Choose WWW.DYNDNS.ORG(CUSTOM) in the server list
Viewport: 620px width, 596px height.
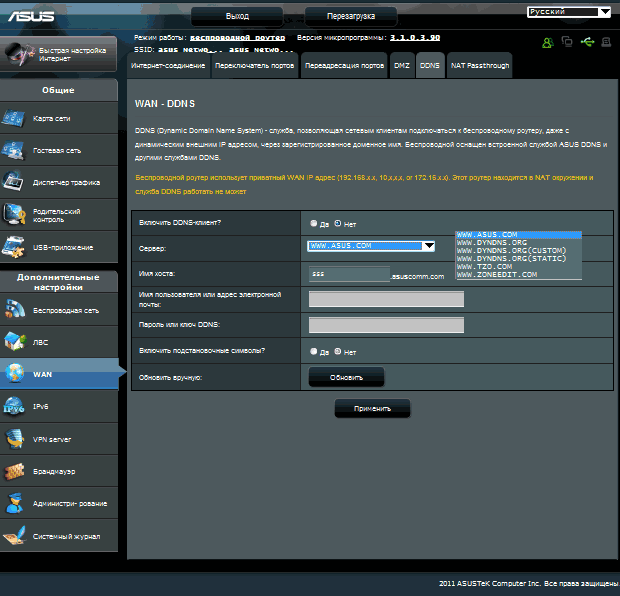pyautogui.click(x=518, y=251)
